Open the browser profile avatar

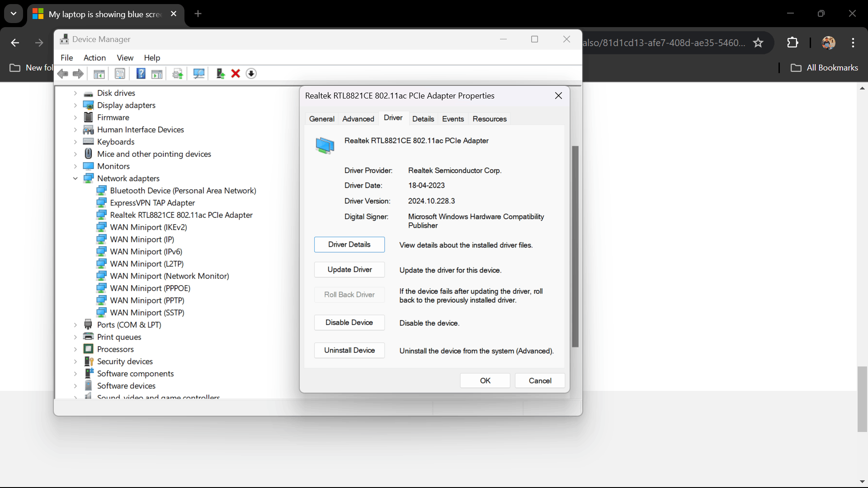(828, 43)
